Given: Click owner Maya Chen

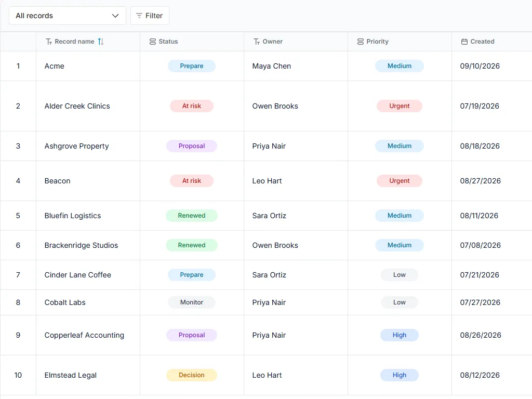Looking at the screenshot, I should [271, 66].
